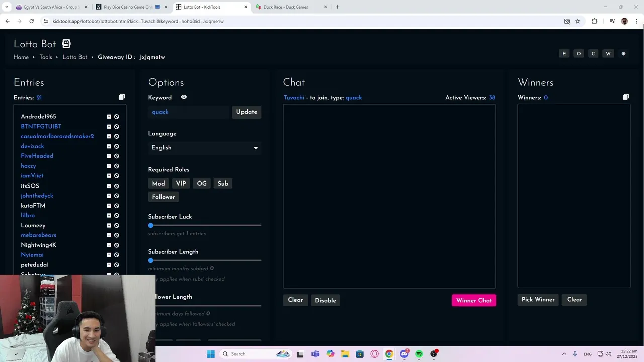The width and height of the screenshot is (644, 362).
Task: Switch to the Play Dice Casino Game tab
Action: coord(132,7)
